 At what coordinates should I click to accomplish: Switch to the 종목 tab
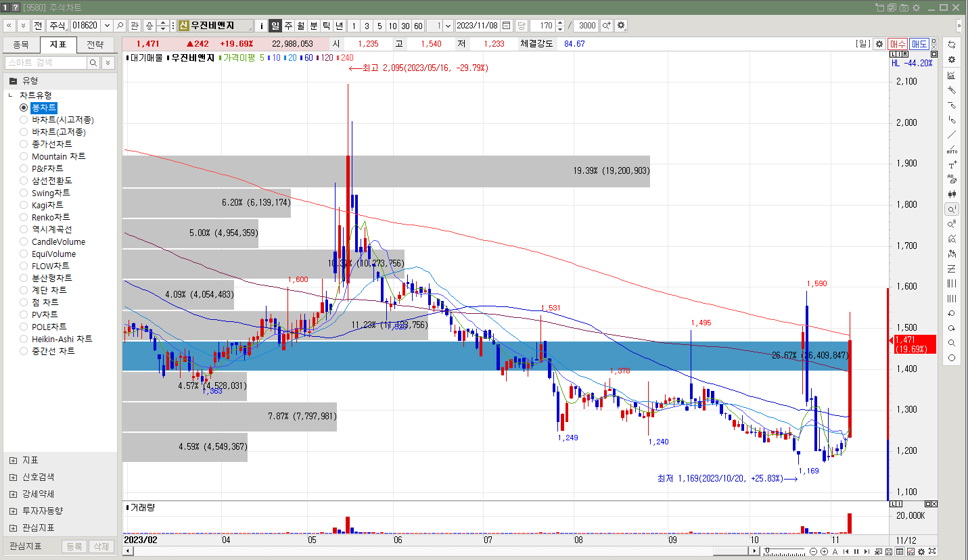pos(21,45)
